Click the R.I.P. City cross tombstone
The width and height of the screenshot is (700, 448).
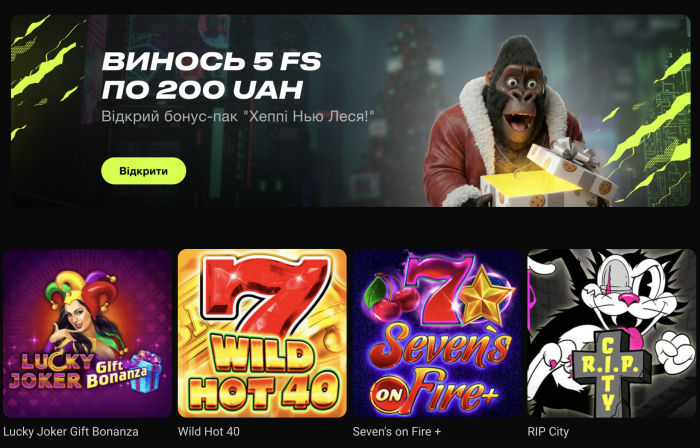pyautogui.click(x=610, y=374)
